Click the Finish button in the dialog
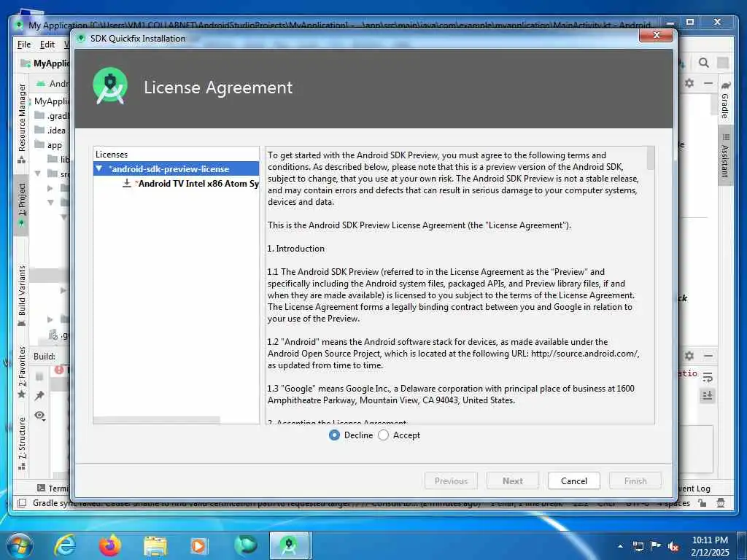747x560 pixels. pyautogui.click(x=635, y=481)
